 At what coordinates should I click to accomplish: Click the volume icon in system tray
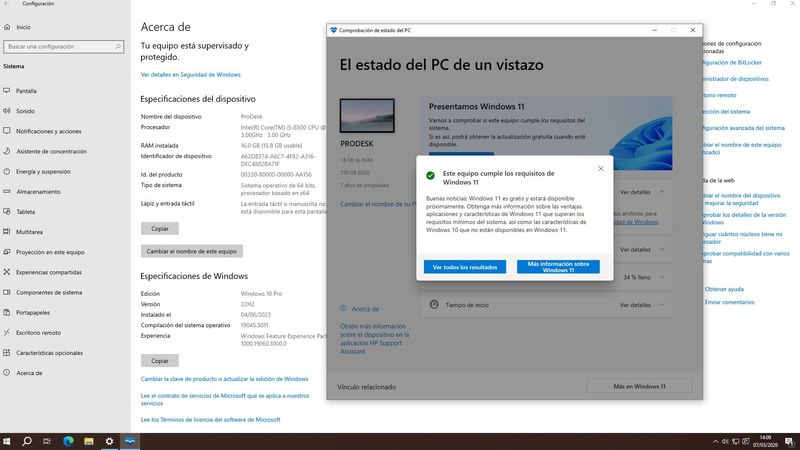pos(725,442)
